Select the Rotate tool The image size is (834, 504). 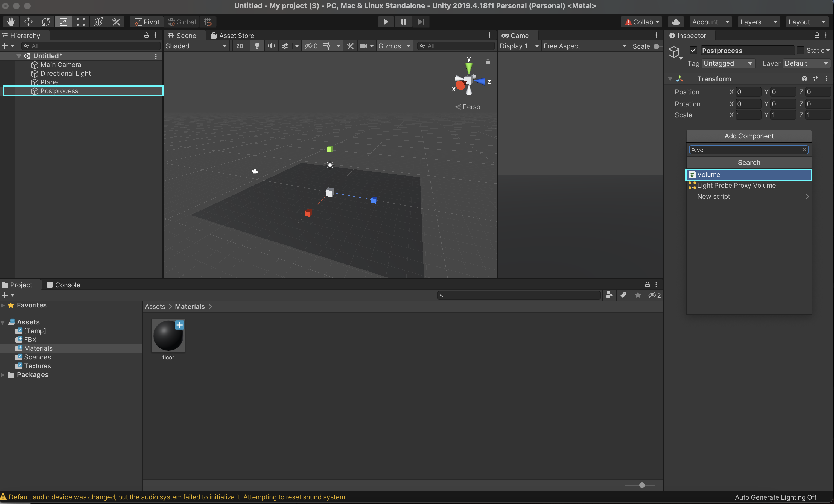[x=46, y=22]
